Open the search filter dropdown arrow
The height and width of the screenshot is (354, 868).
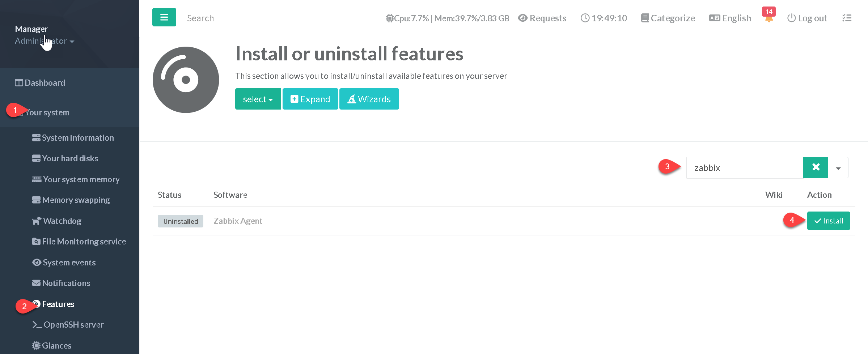coord(838,168)
